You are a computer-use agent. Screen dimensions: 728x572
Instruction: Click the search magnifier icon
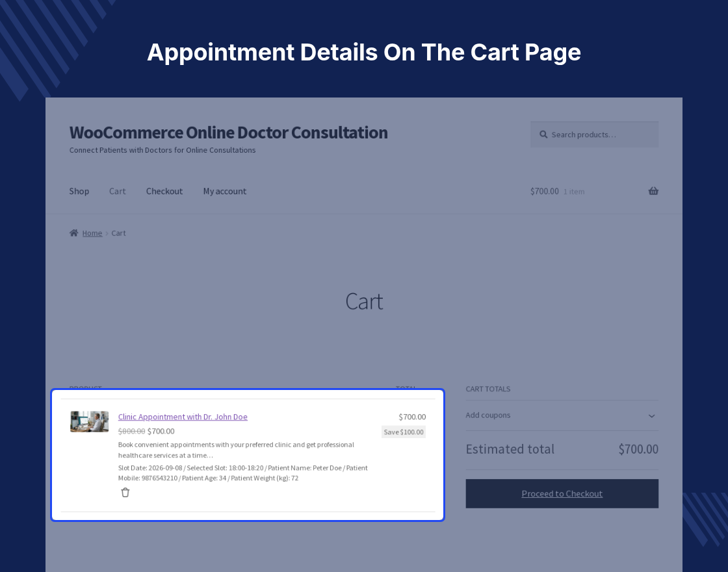point(543,135)
